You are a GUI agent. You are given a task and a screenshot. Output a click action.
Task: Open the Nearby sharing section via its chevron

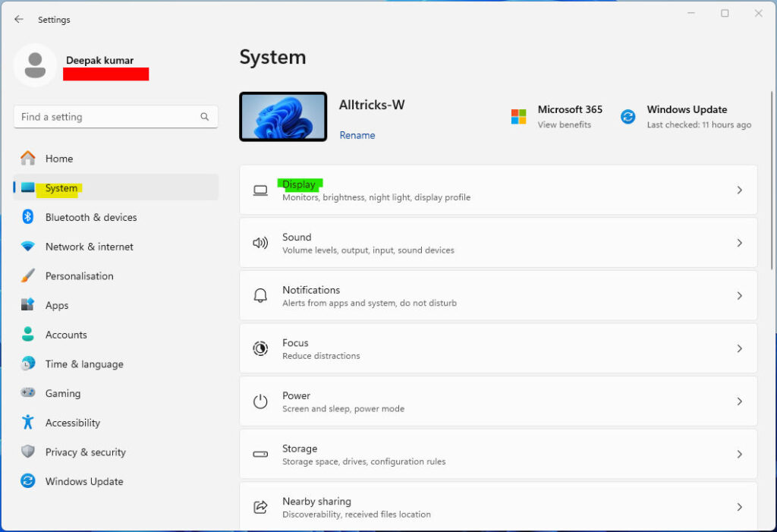click(x=740, y=506)
